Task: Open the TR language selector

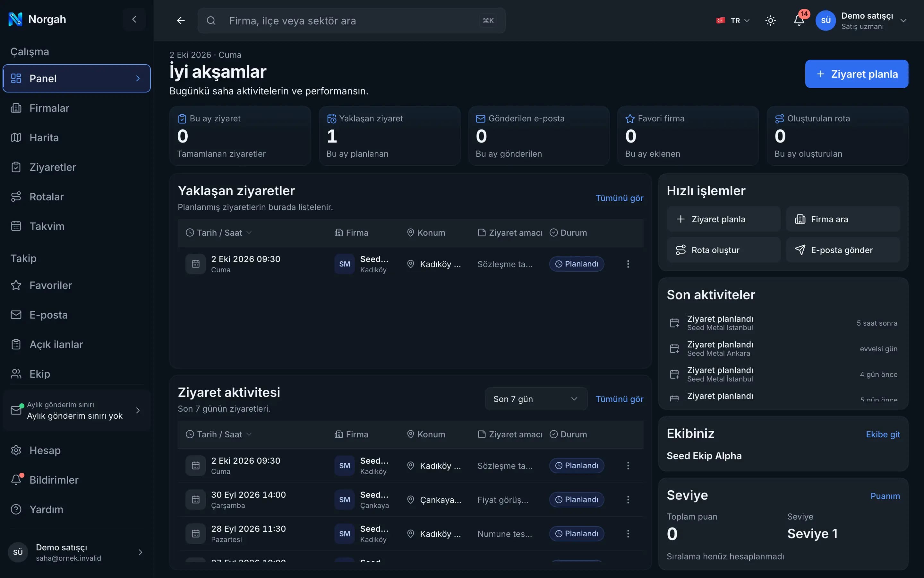Action: [733, 21]
